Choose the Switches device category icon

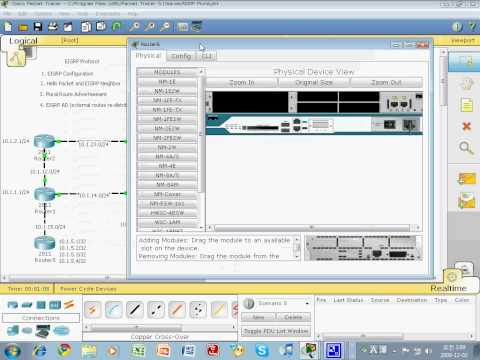(27, 305)
